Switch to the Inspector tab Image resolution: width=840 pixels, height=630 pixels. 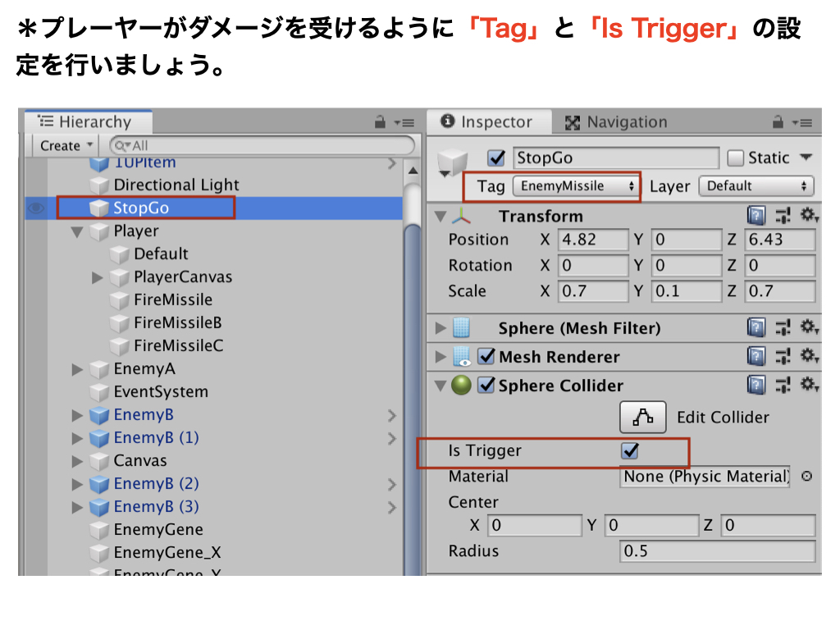pos(489,122)
